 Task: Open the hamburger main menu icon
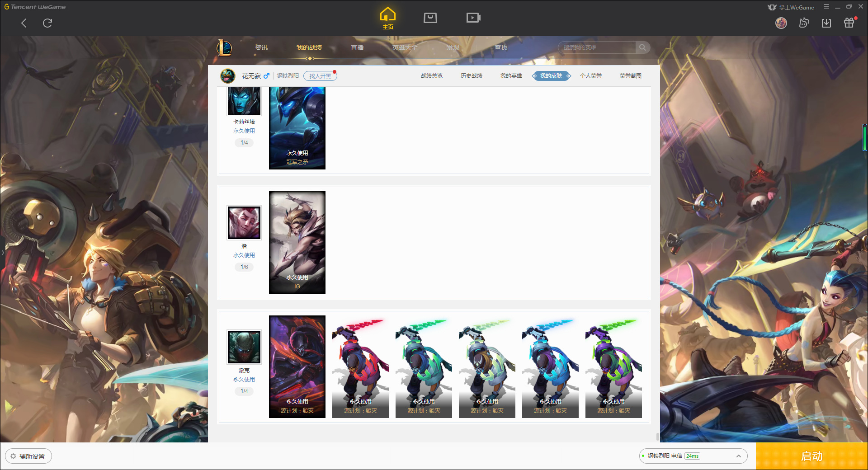826,7
